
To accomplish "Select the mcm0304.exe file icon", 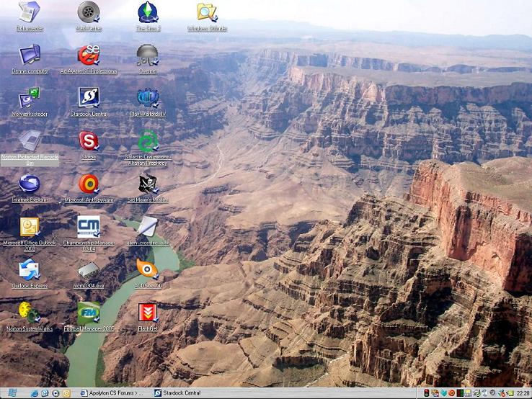I will [x=89, y=270].
